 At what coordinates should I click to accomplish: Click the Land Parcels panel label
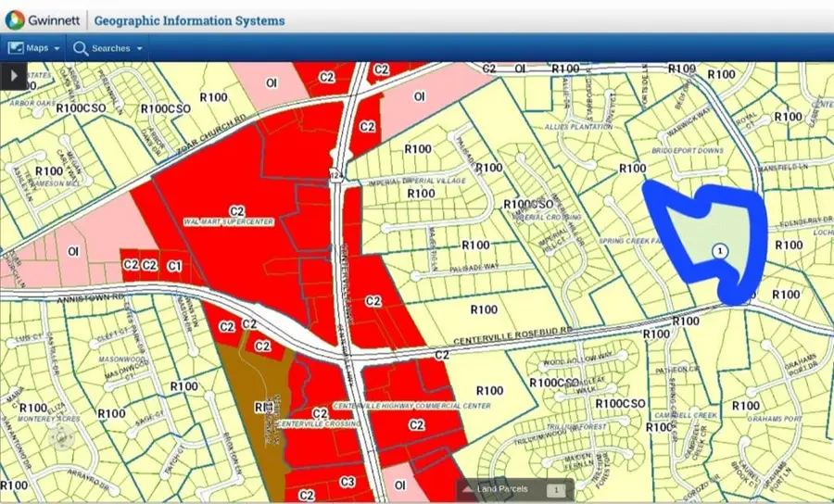click(502, 490)
